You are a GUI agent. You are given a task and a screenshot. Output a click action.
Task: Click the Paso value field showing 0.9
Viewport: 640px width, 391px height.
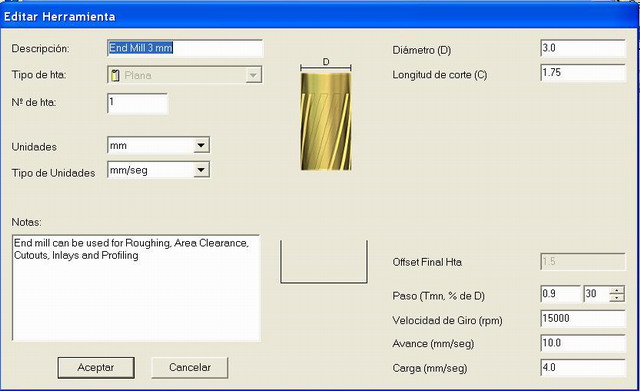point(560,294)
